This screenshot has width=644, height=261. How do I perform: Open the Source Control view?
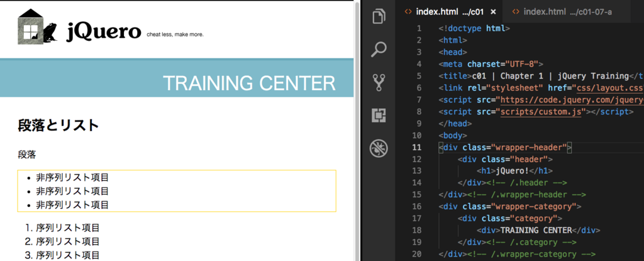[x=379, y=82]
